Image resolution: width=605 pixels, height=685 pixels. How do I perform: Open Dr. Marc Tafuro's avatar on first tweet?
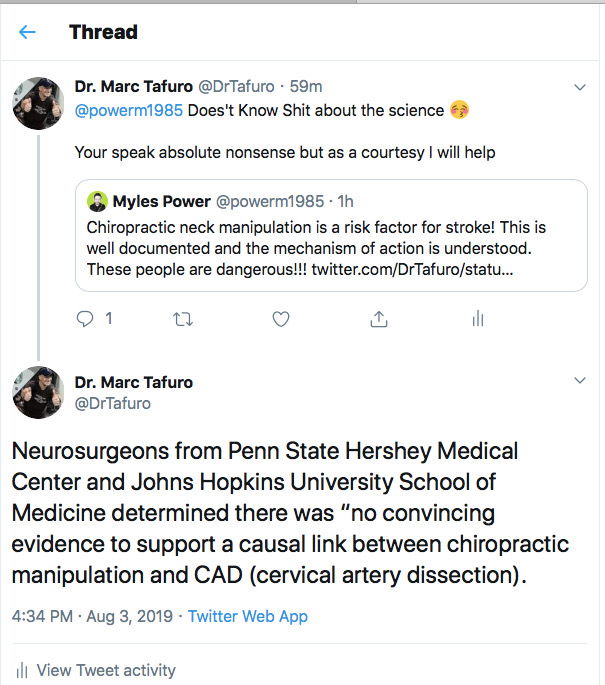coord(38,102)
